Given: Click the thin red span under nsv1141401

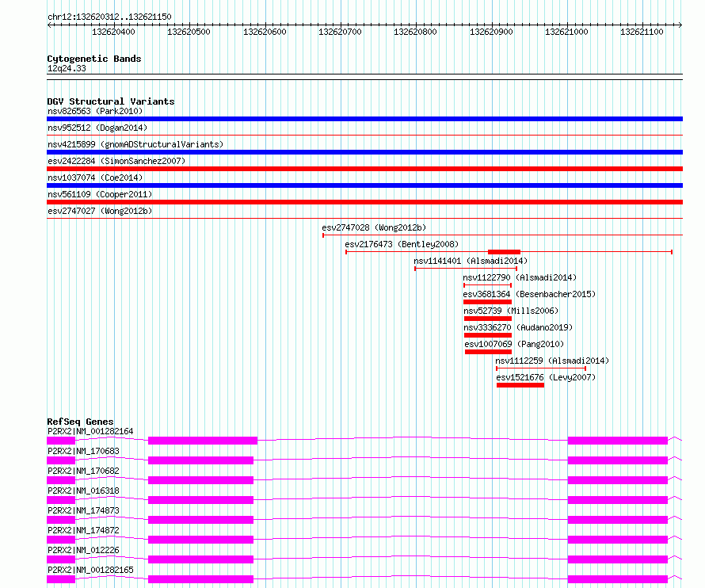Looking at the screenshot, I should point(466,269).
